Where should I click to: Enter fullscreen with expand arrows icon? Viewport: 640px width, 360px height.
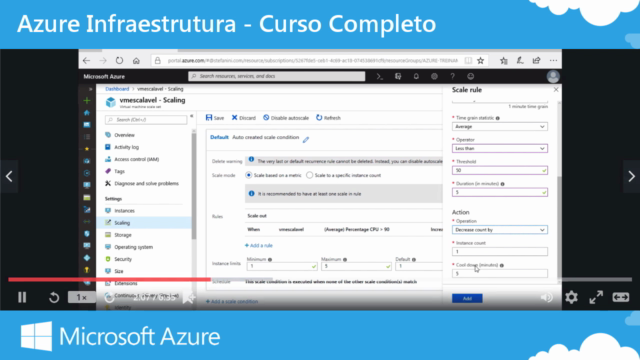(596, 297)
